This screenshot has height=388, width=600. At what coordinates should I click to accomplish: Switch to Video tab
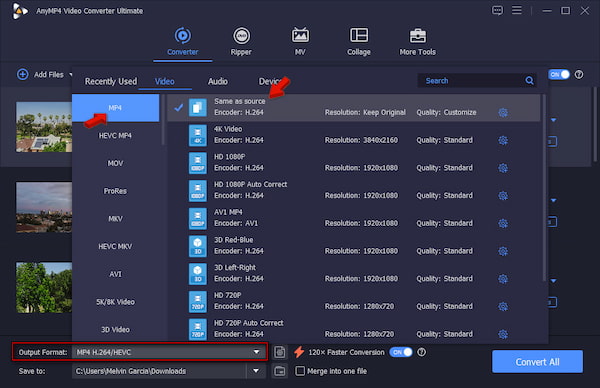pos(165,81)
